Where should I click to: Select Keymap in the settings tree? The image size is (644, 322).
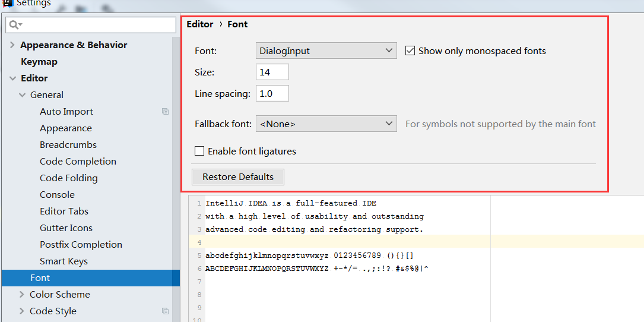(x=39, y=62)
